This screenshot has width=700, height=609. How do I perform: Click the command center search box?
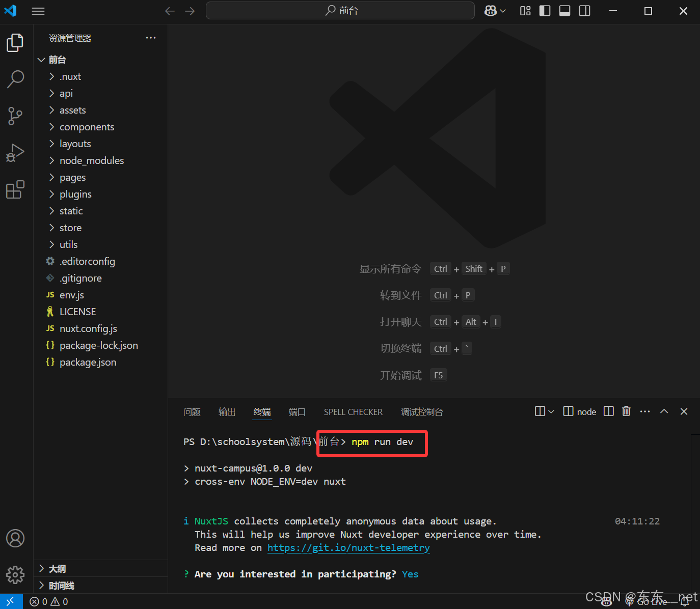(x=340, y=11)
